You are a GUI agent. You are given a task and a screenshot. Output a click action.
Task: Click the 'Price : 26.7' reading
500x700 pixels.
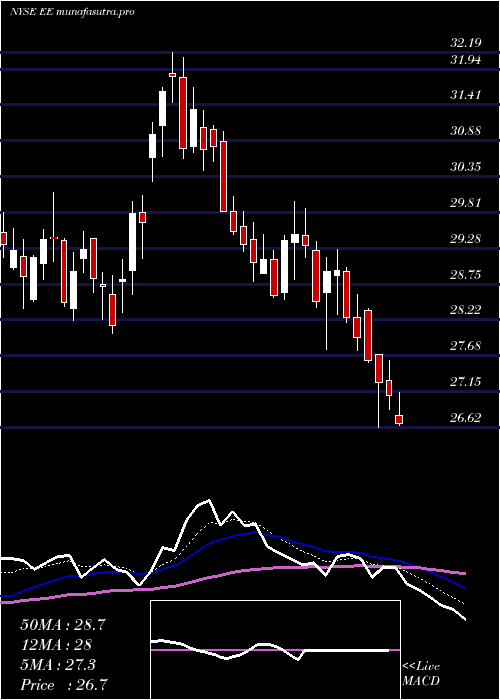pyautogui.click(x=64, y=685)
